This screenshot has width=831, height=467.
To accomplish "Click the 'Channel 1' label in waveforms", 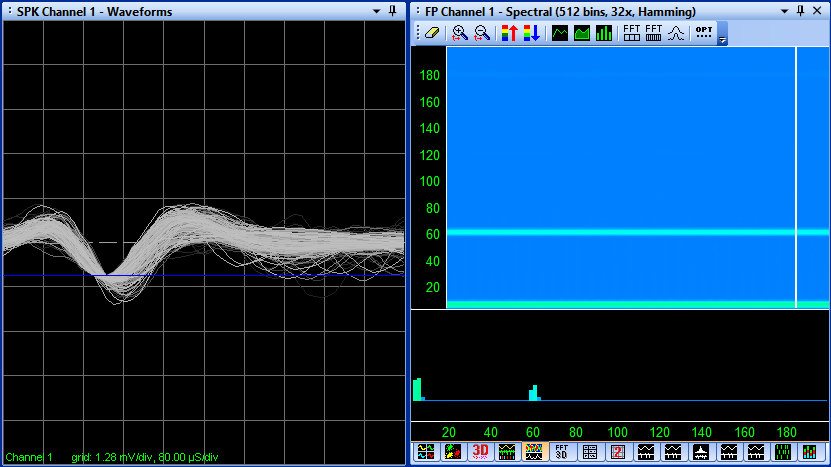I will pos(29,457).
